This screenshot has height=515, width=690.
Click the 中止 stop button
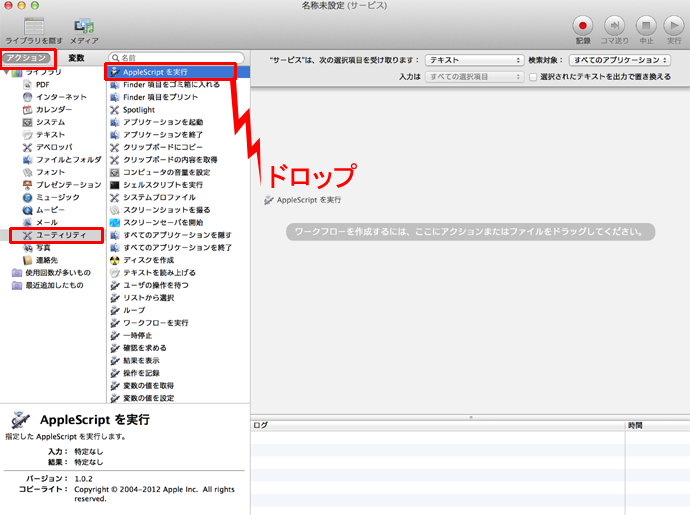tap(646, 26)
